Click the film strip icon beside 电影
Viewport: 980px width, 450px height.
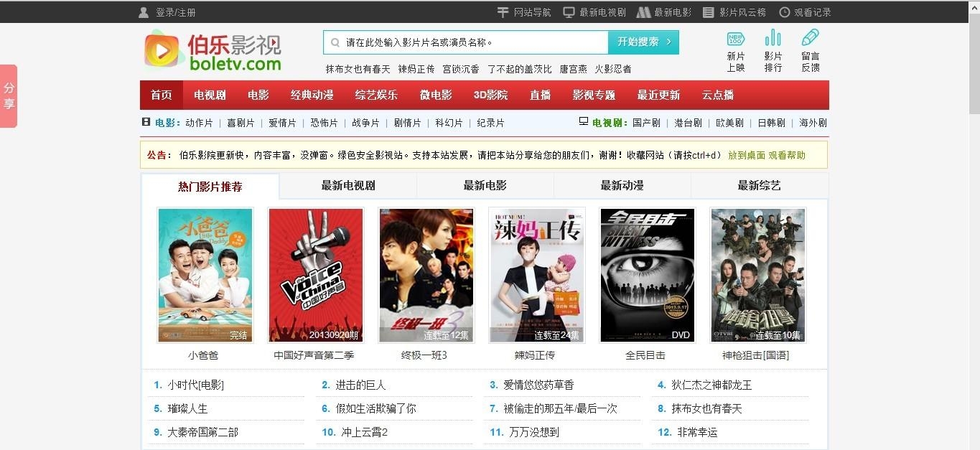point(146,122)
